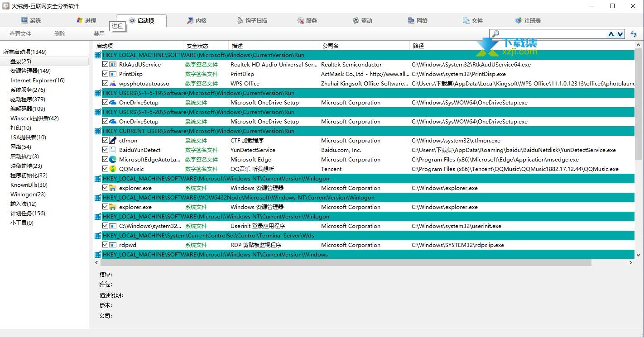Click registry icon of WOW6432Node Winlogon group
This screenshot has height=337, width=644.
click(x=98, y=197)
